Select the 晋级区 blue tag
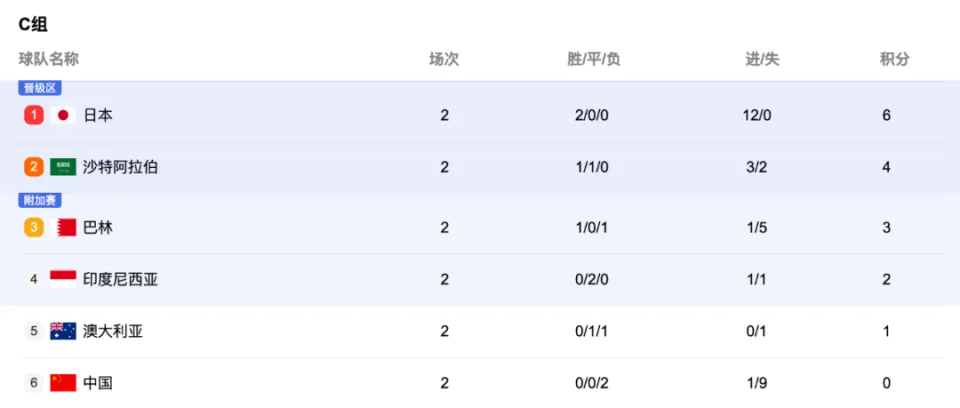 [40, 88]
